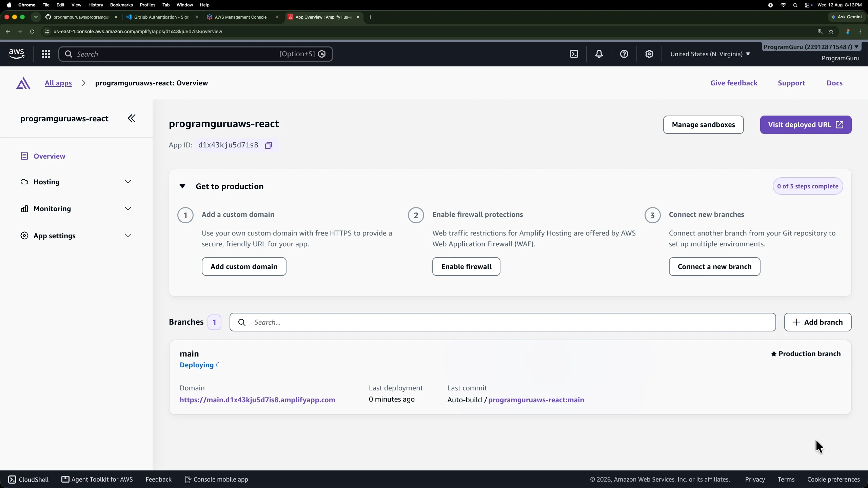The image size is (868, 488).
Task: Open the Apple menu
Action: (9, 5)
